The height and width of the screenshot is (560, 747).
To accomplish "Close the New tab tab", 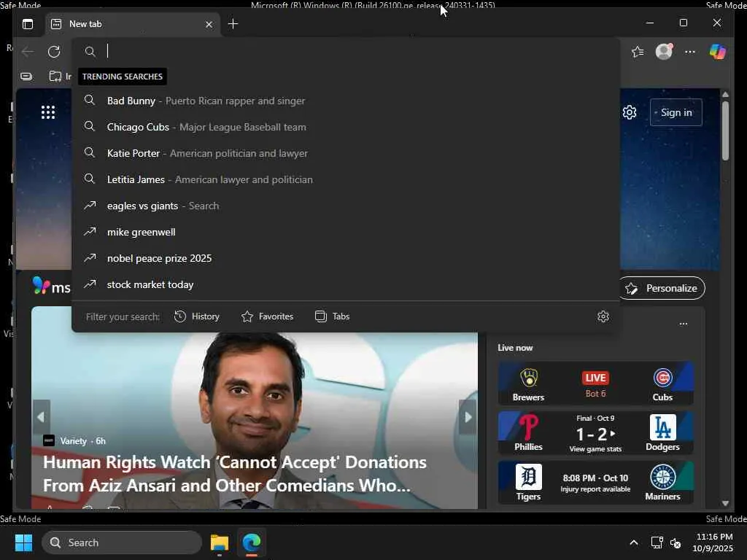I will click(x=209, y=24).
